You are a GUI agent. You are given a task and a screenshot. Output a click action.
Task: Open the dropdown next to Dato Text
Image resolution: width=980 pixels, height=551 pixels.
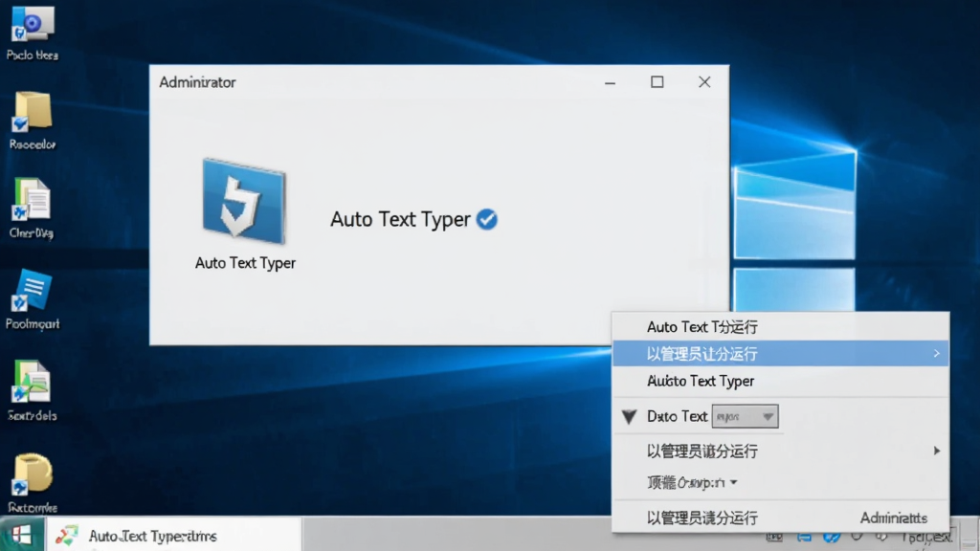point(745,416)
